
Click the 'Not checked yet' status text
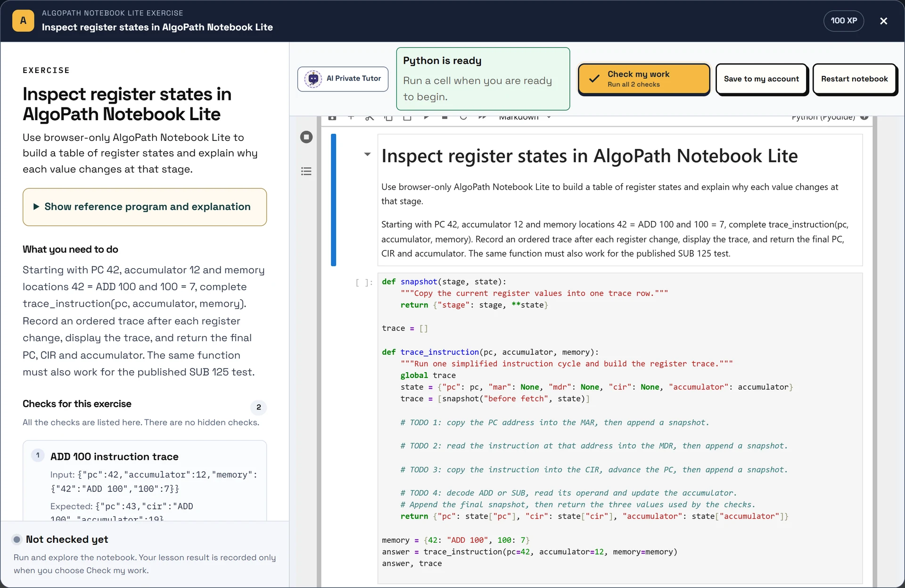pos(67,539)
